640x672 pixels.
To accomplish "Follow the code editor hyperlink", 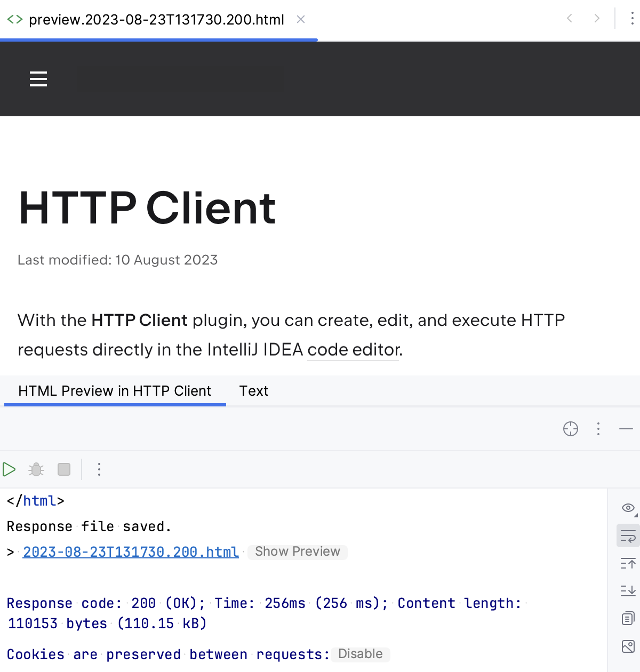I will (352, 350).
